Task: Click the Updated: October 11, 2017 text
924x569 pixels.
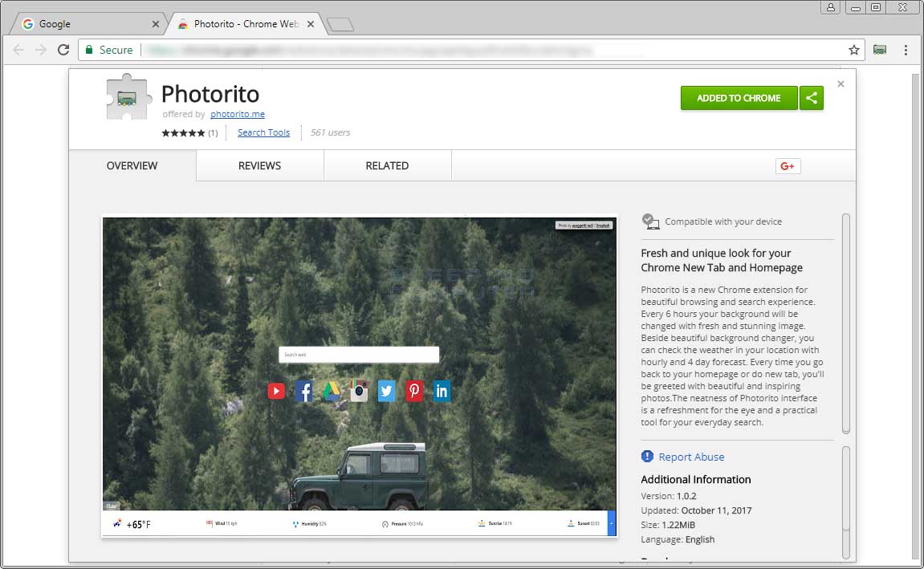Action: [696, 510]
